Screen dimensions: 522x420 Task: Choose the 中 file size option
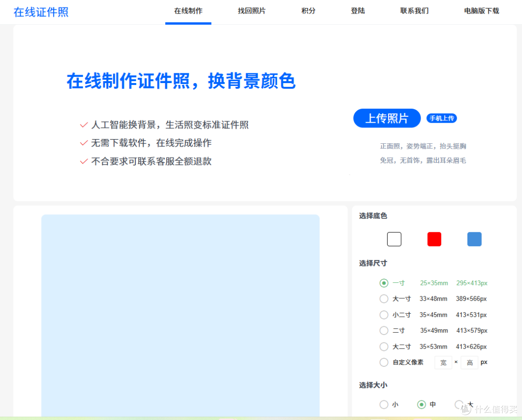click(421, 405)
